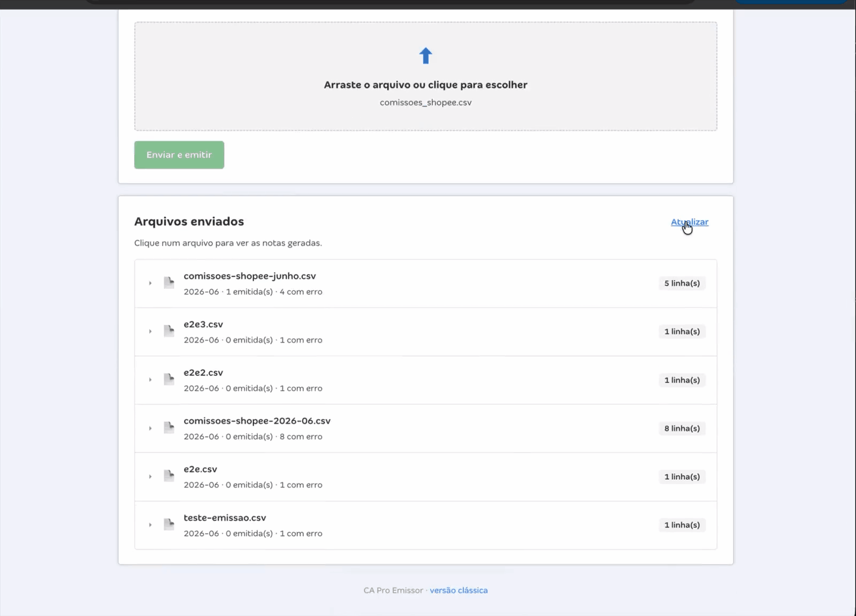Click the Enviar e emitir button

click(x=179, y=155)
